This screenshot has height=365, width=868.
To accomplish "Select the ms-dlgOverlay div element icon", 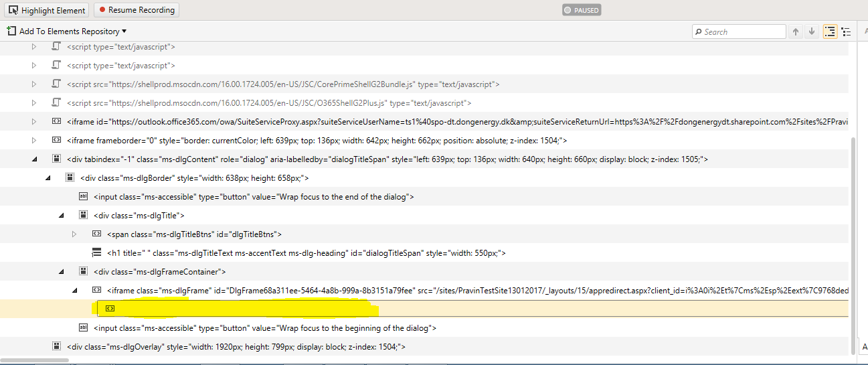I will (57, 347).
